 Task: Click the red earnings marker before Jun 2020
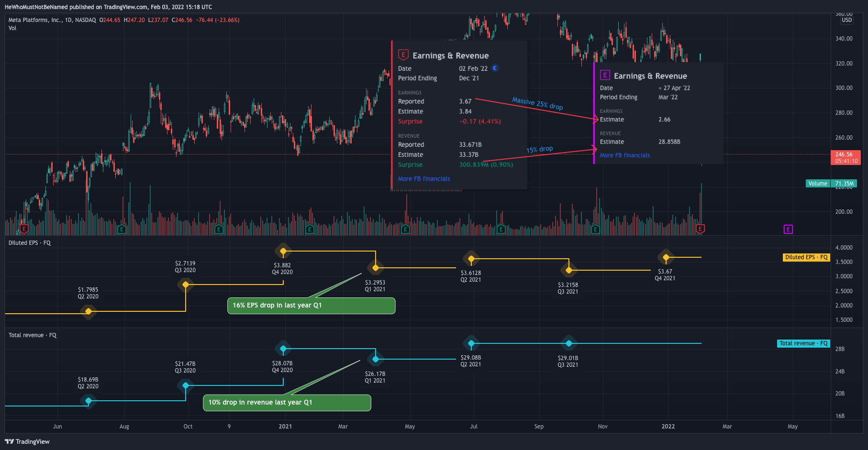click(x=24, y=229)
